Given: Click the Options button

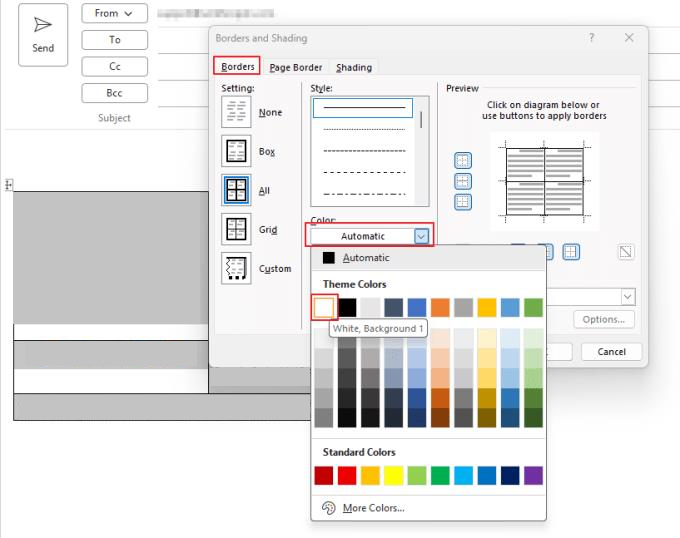Looking at the screenshot, I should [x=604, y=320].
